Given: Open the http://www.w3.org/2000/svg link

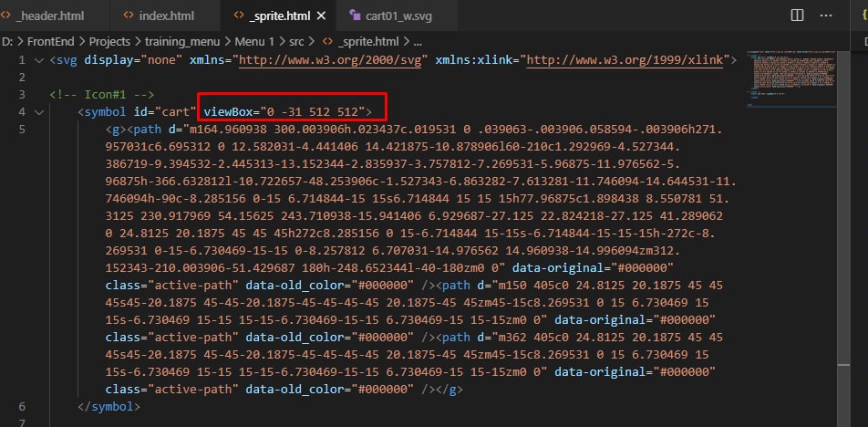Looking at the screenshot, I should (x=330, y=60).
